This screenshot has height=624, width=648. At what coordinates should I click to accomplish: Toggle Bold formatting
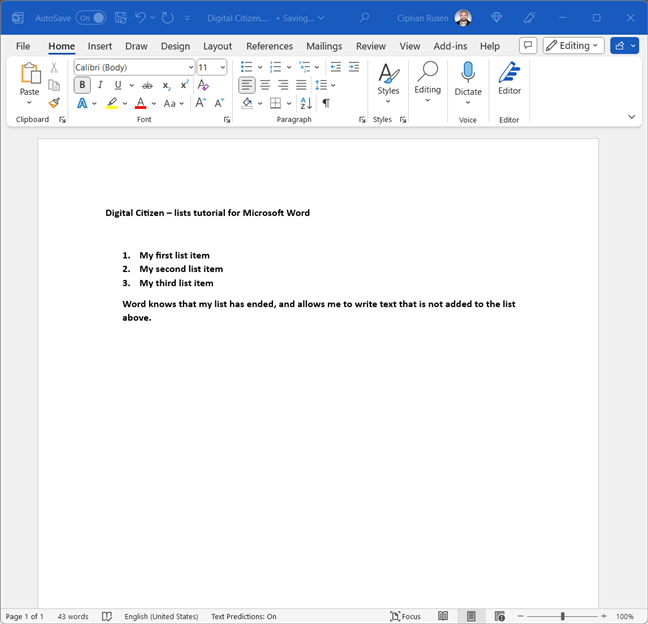[82, 85]
